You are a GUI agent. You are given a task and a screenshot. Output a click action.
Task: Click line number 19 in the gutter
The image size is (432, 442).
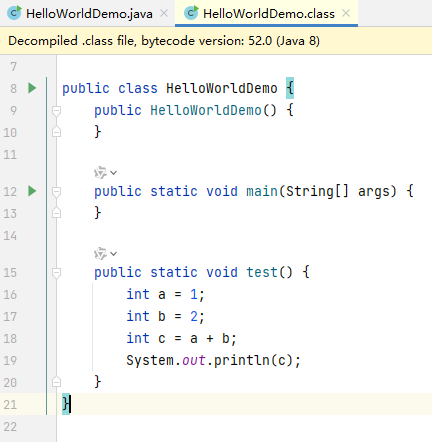point(10,361)
